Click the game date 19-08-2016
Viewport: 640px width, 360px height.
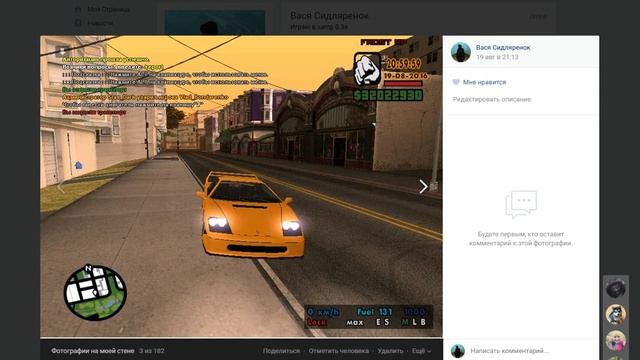coord(405,76)
